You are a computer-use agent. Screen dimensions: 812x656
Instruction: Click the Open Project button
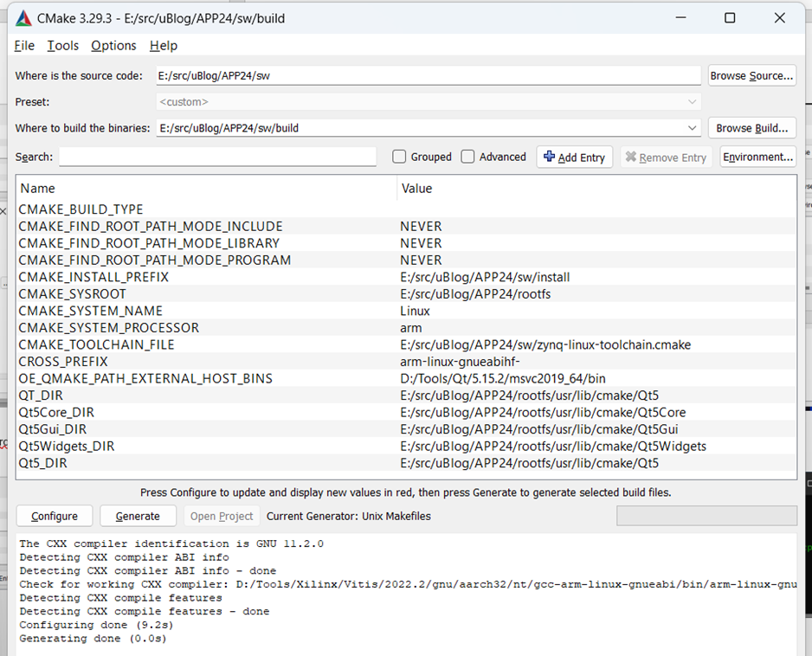click(x=222, y=516)
